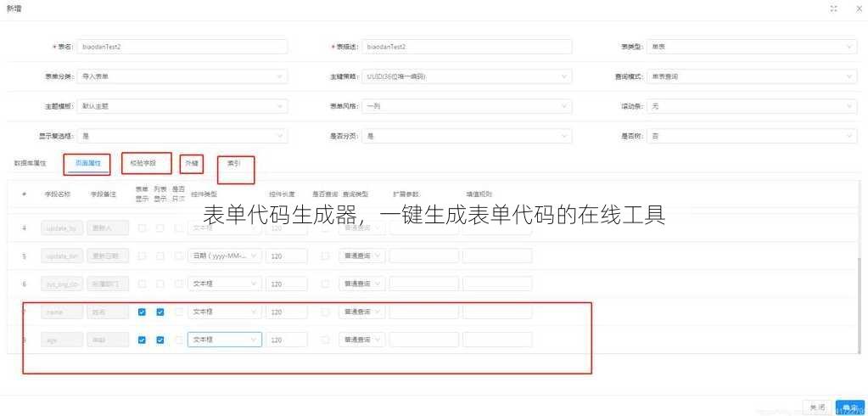Check 是否只读 for the age row
868x416 pixels.
point(178,340)
